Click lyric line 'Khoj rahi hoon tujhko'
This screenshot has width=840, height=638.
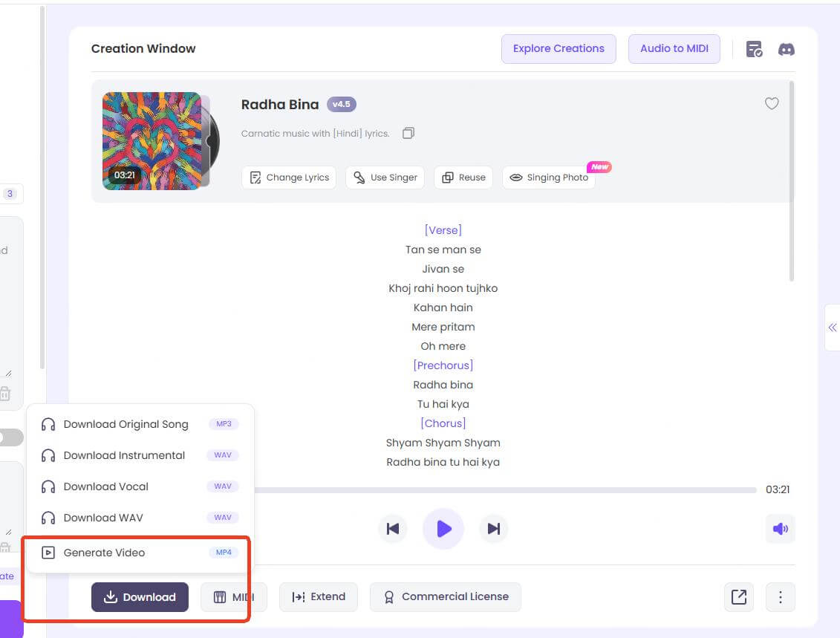point(443,288)
